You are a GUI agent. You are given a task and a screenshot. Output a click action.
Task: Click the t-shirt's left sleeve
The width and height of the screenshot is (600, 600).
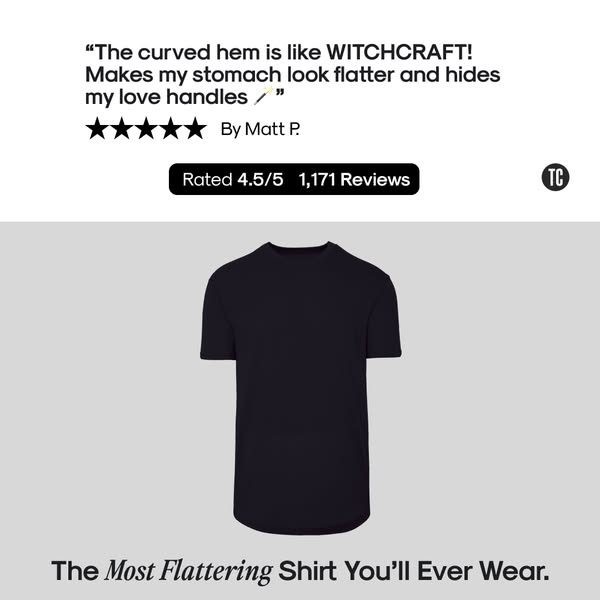[x=218, y=318]
